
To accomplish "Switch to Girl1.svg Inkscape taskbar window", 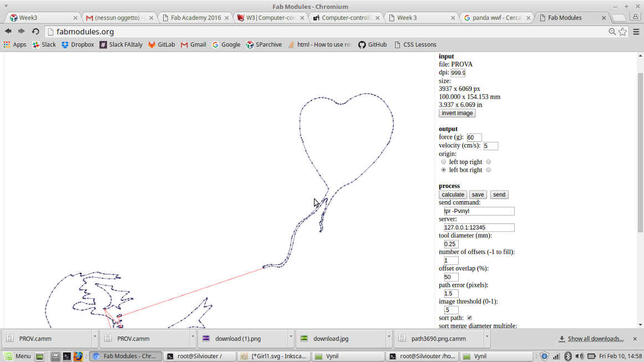I will click(x=275, y=356).
